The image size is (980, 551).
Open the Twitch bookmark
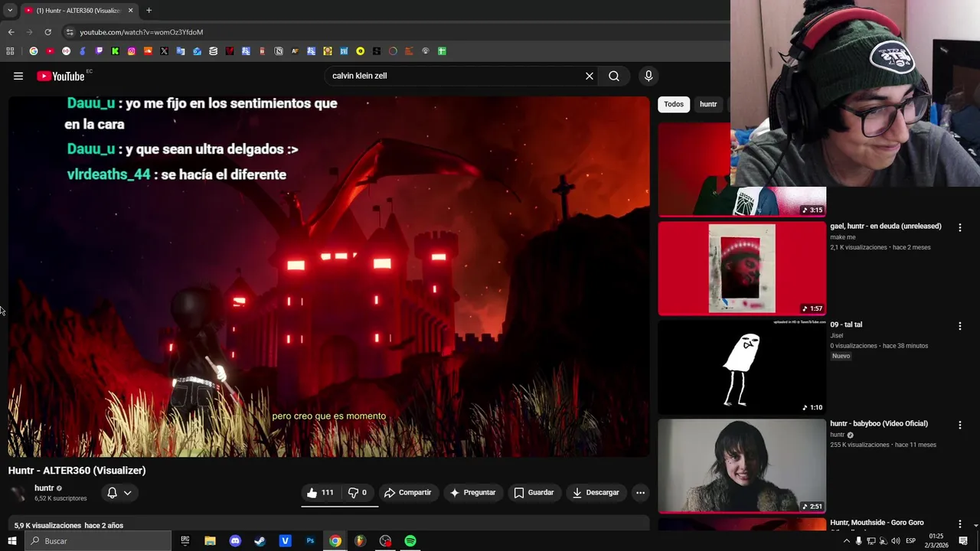(x=99, y=51)
